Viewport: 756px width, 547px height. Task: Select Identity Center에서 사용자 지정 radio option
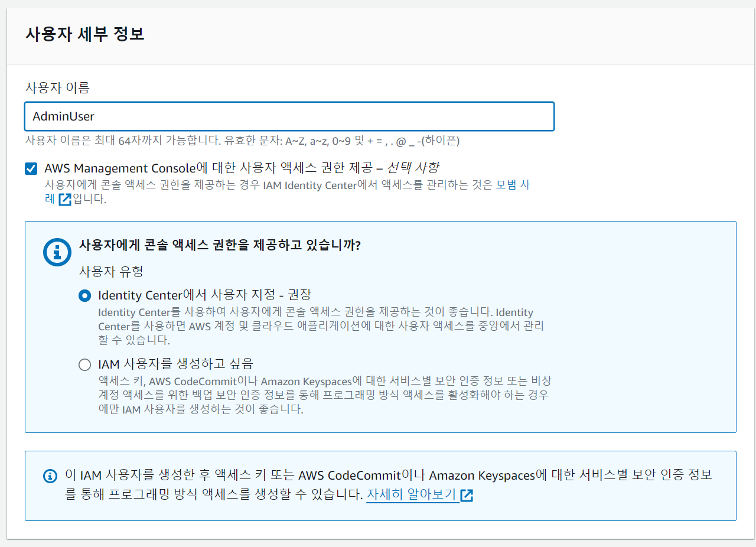pos(85,295)
